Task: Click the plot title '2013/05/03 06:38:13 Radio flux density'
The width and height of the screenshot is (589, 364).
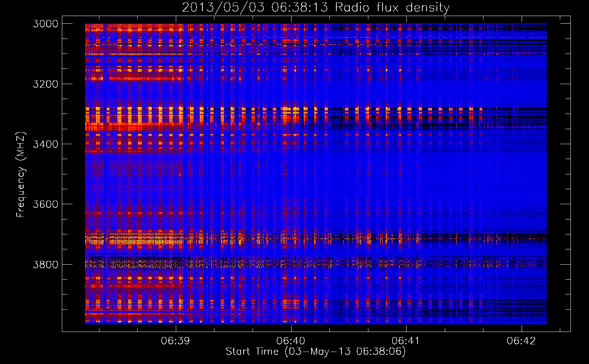Action: (x=316, y=7)
